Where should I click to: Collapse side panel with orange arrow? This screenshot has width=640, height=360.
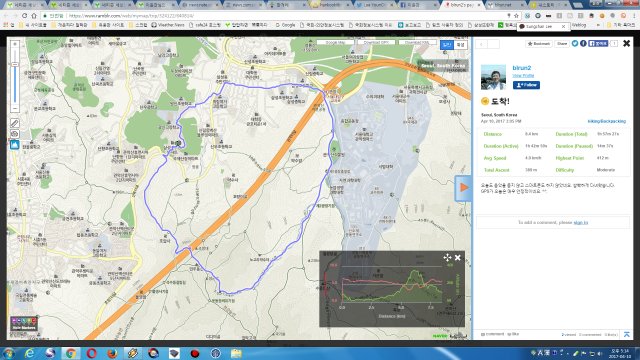pos(463,188)
